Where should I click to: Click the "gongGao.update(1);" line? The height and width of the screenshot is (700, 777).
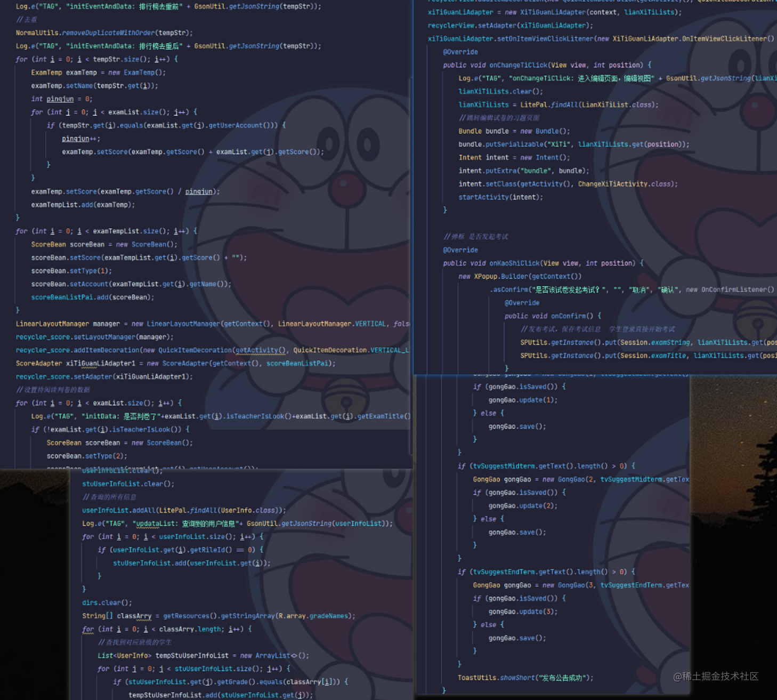pyautogui.click(x=523, y=400)
